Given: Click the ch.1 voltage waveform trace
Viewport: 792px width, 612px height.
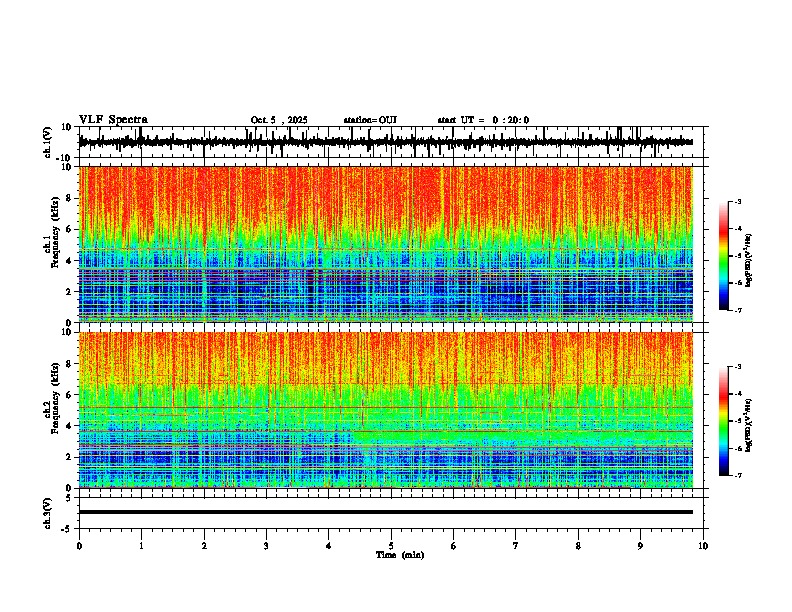Looking at the screenshot, I should 385,142.
